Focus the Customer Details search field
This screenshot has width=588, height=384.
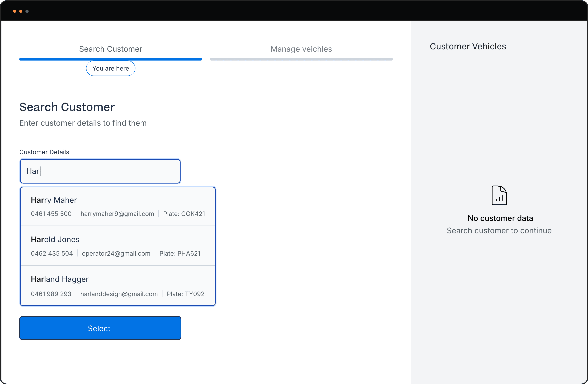click(x=100, y=171)
